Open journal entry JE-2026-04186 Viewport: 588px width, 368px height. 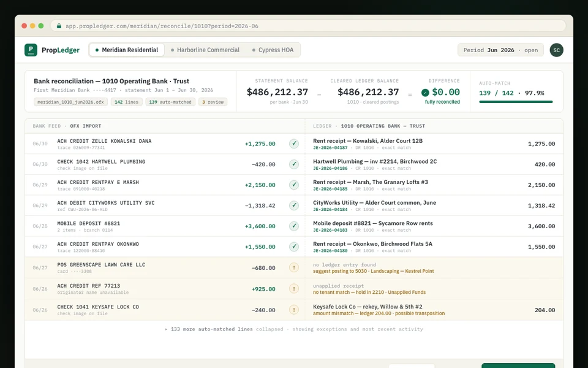[330, 168]
